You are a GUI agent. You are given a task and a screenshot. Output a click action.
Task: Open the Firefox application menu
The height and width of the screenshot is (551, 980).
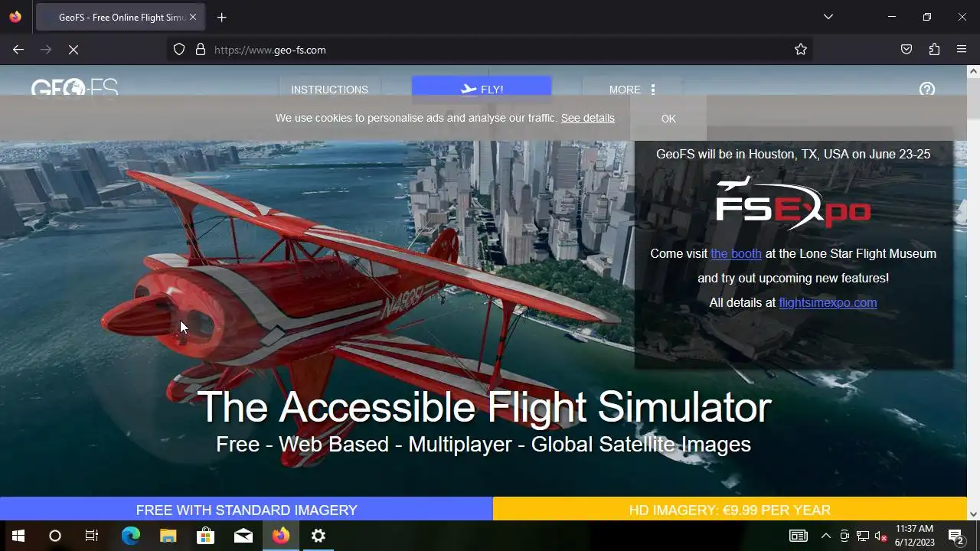(962, 50)
